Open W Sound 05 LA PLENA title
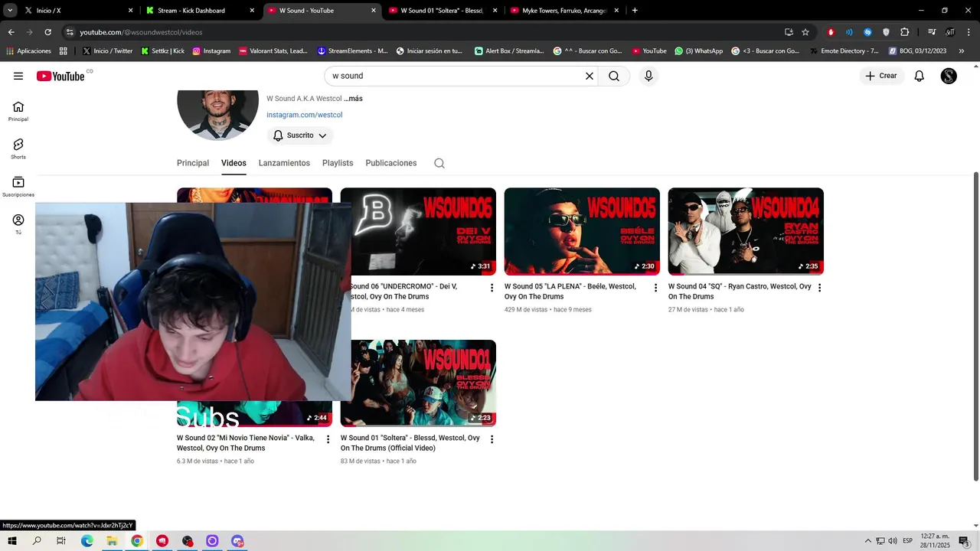 click(x=570, y=292)
